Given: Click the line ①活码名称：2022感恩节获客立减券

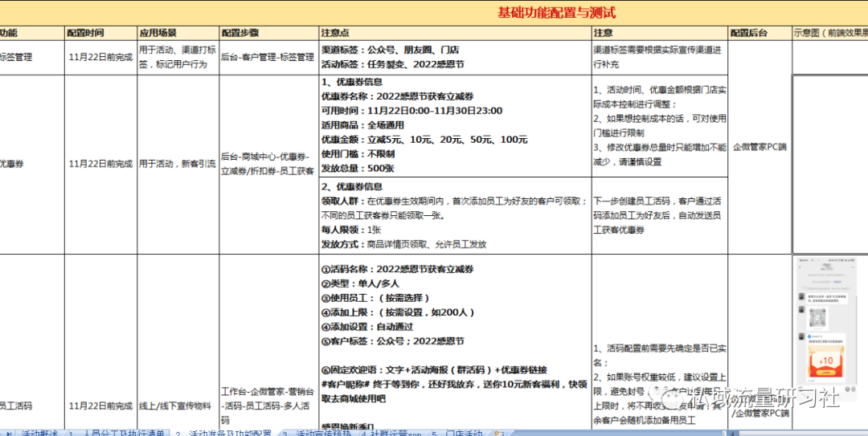Looking at the screenshot, I should click(x=398, y=270).
